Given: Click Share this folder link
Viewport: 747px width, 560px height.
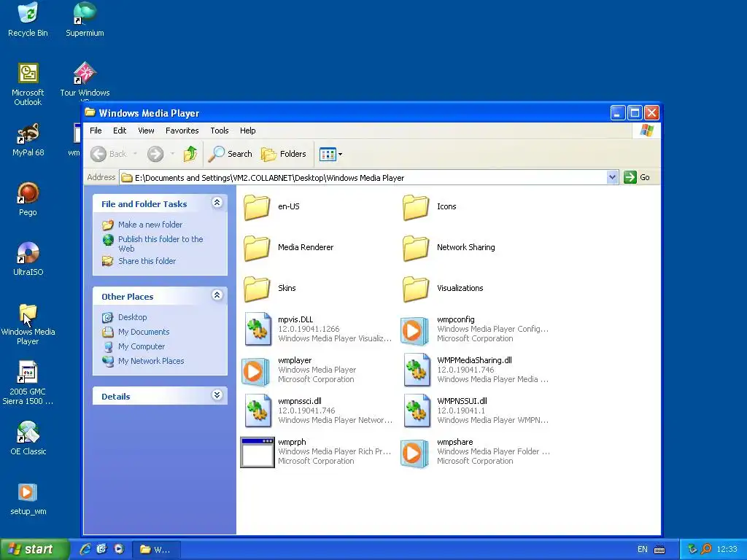Looking at the screenshot, I should point(147,261).
